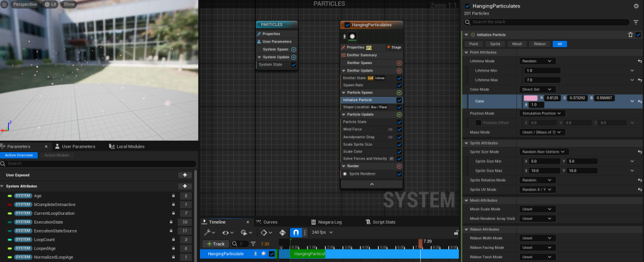Click the stack search filter icon
Image resolution: width=644 pixels, height=262 pixels.
tap(637, 21)
